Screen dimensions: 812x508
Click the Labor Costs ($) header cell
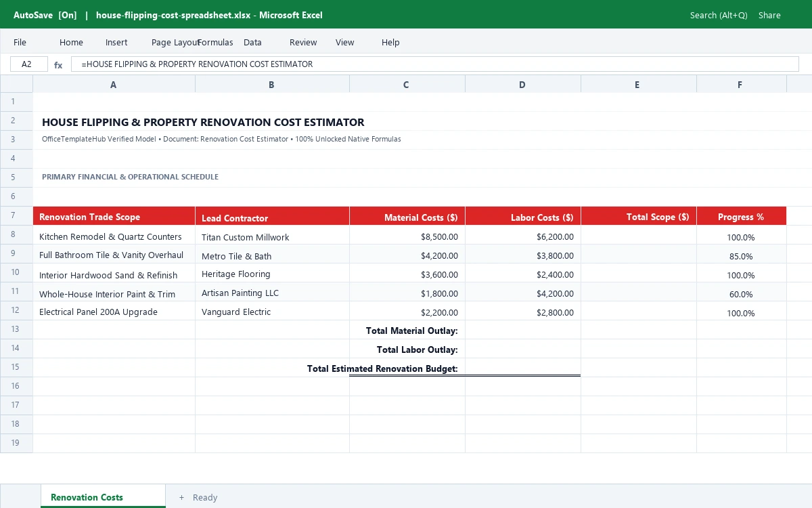click(x=522, y=216)
